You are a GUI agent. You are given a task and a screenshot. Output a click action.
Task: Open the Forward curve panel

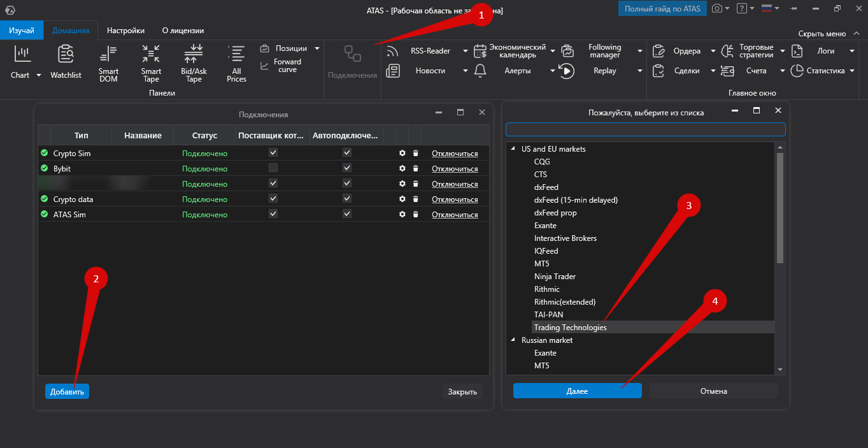[281, 66]
